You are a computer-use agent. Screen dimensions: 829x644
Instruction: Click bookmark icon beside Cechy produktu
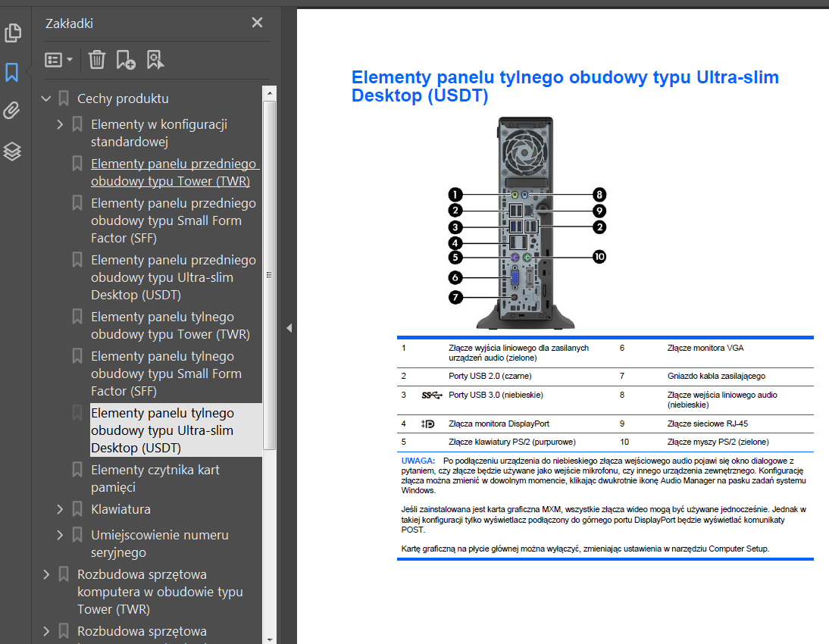pos(64,98)
